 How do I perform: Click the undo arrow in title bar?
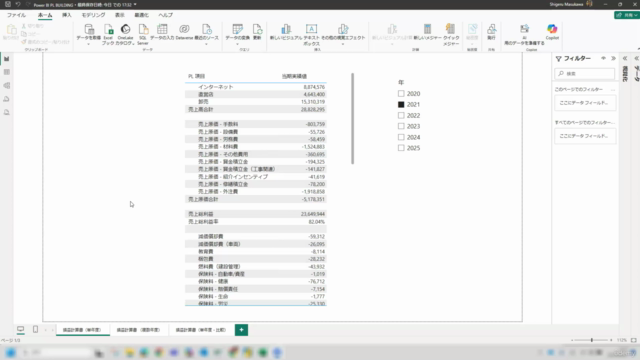click(18, 4)
